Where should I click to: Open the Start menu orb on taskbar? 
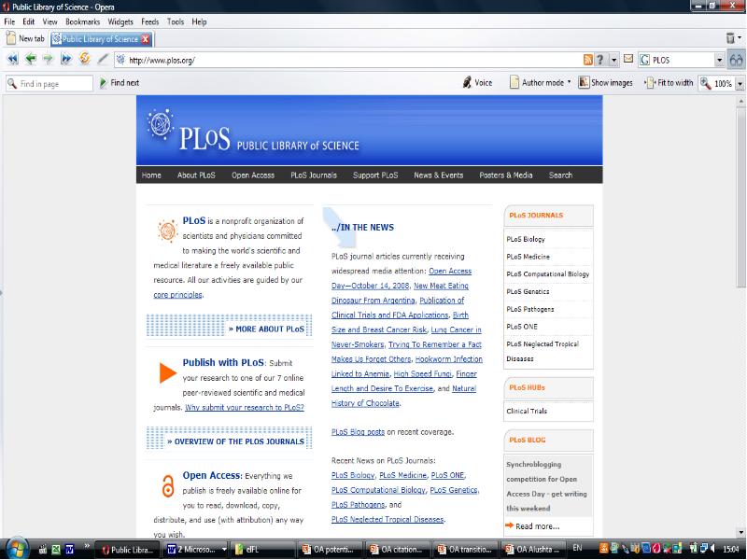(16, 548)
